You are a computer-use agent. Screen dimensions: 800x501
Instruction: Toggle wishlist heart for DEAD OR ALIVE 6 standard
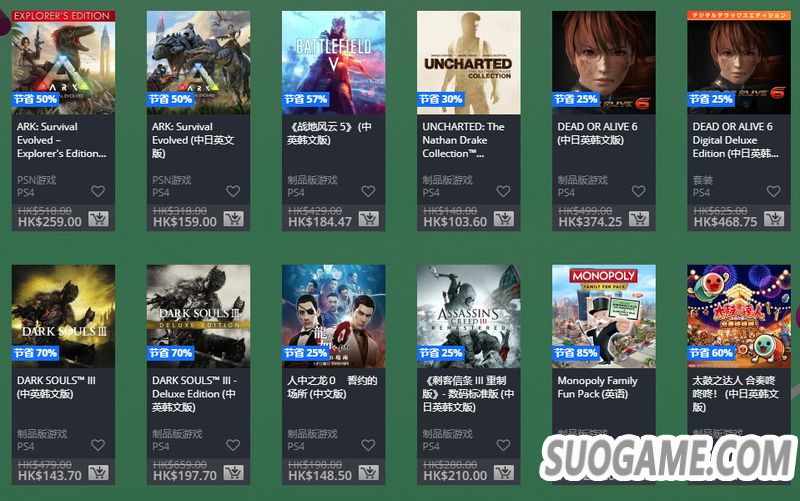coord(638,191)
